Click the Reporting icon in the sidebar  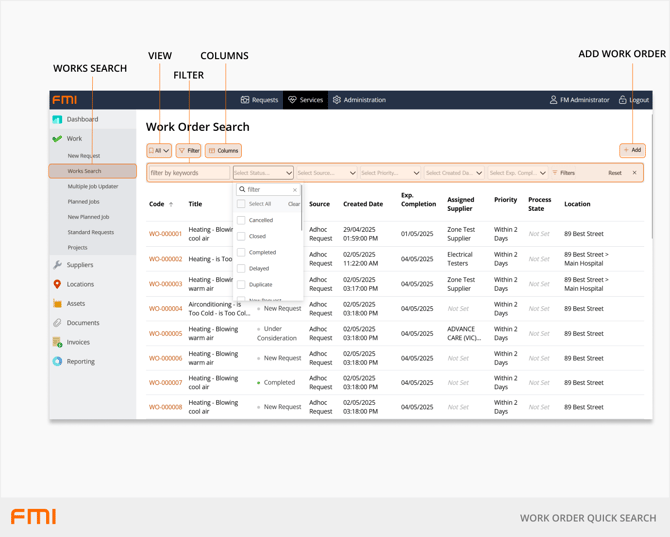(57, 361)
